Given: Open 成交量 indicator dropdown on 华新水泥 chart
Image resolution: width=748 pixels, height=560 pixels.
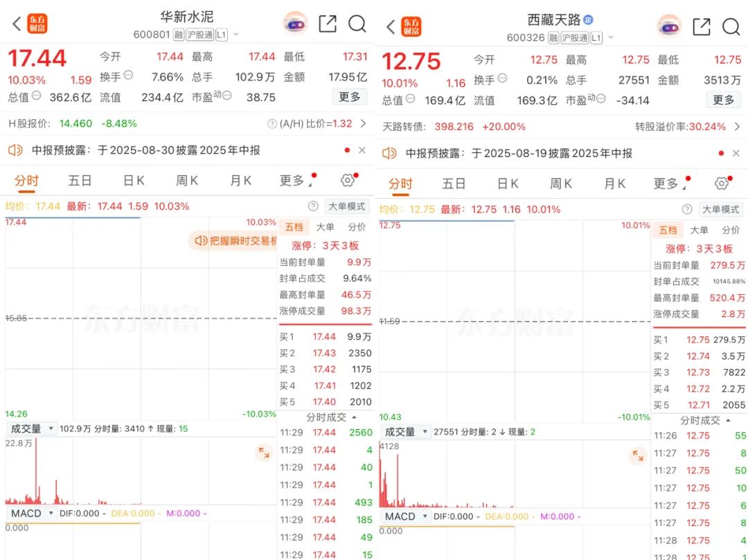Looking at the screenshot, I should pos(31,429).
